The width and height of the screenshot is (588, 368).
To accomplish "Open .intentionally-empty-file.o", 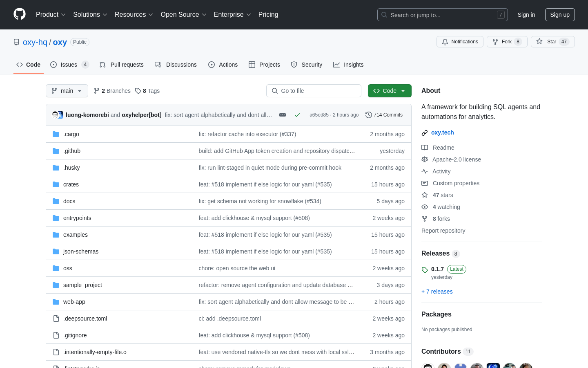I will (95, 352).
